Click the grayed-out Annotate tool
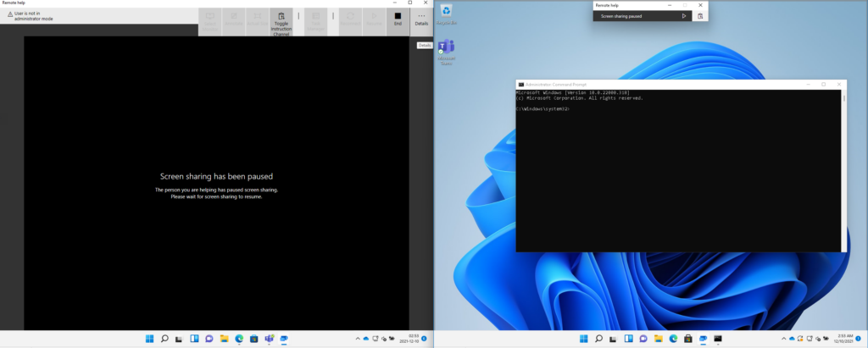 (234, 22)
